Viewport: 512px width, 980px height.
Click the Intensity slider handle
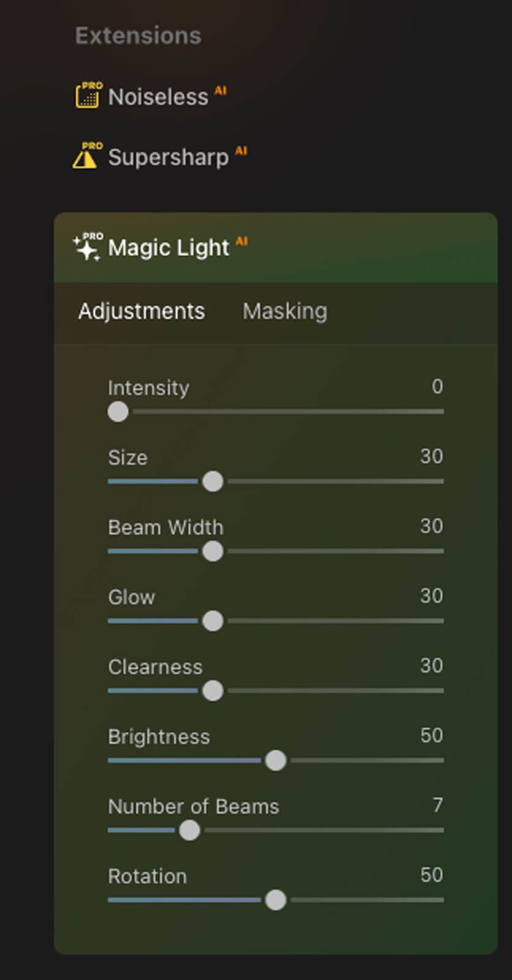[118, 412]
